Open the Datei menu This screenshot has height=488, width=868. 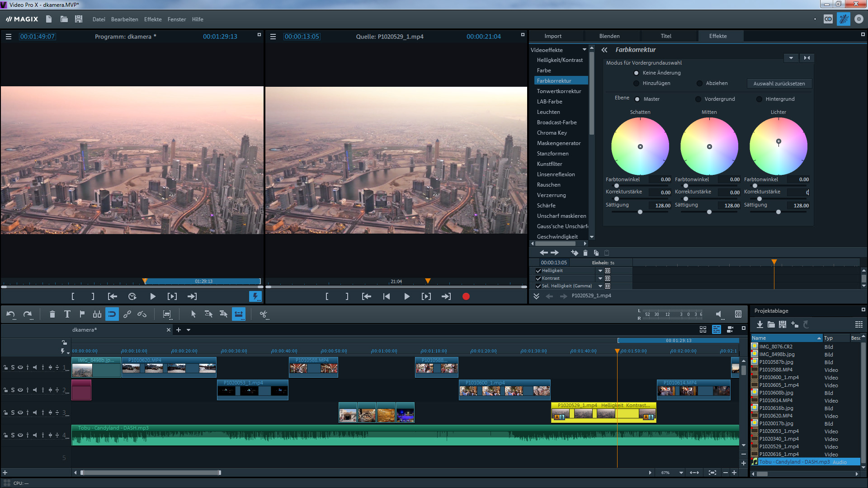(x=99, y=19)
